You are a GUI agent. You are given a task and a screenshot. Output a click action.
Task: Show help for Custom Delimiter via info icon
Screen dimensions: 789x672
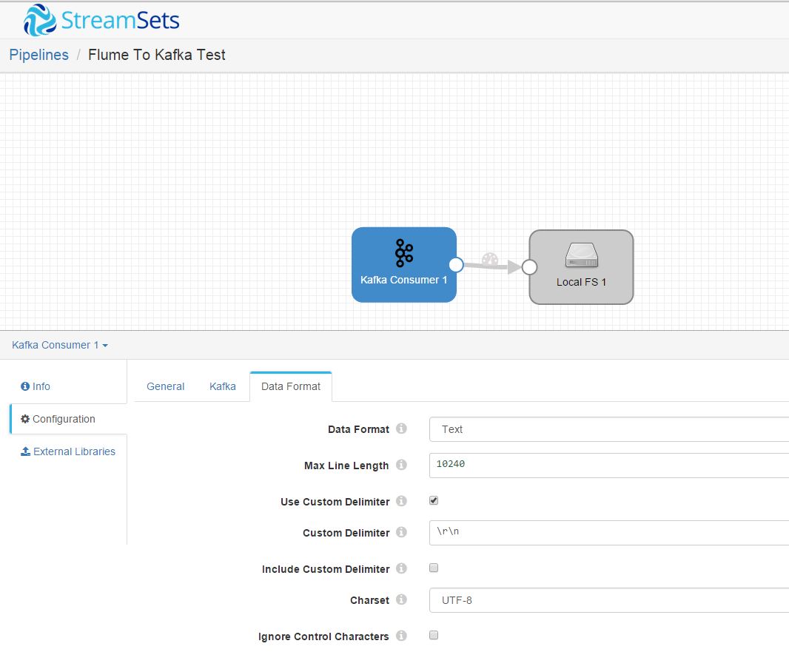pos(400,533)
